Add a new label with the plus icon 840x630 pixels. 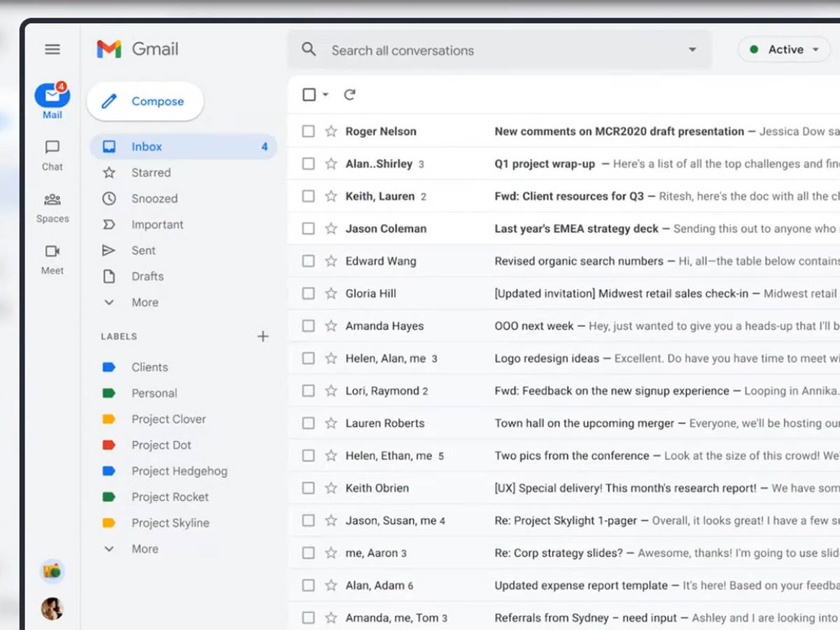click(x=262, y=337)
